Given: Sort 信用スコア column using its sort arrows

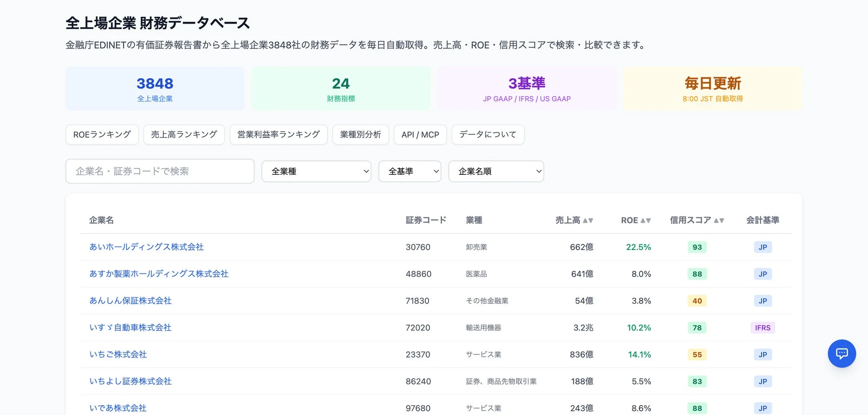Looking at the screenshot, I should tap(719, 220).
